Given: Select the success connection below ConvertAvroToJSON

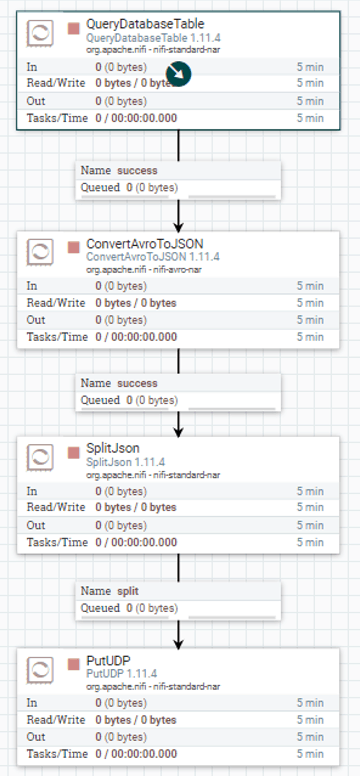Looking at the screenshot, I should click(178, 392).
